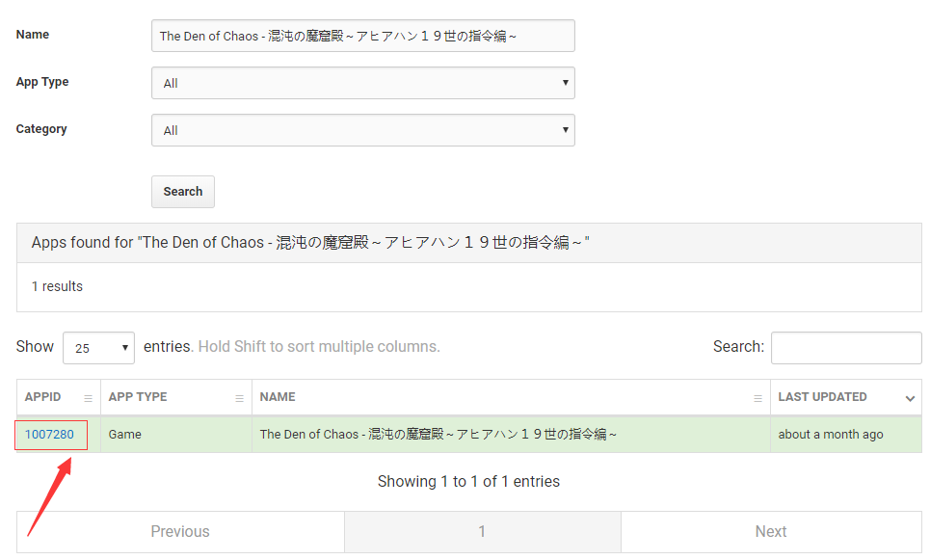Image resolution: width=930 pixels, height=560 pixels.
Task: Click The Den of Chaos row name
Action: click(x=438, y=435)
